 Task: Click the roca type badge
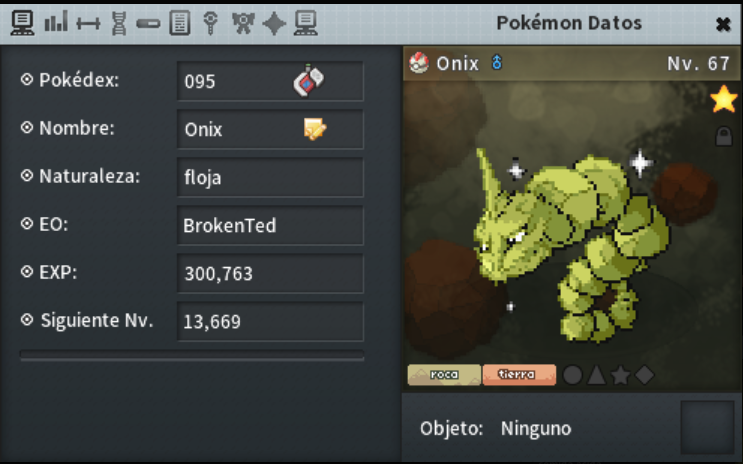[444, 375]
